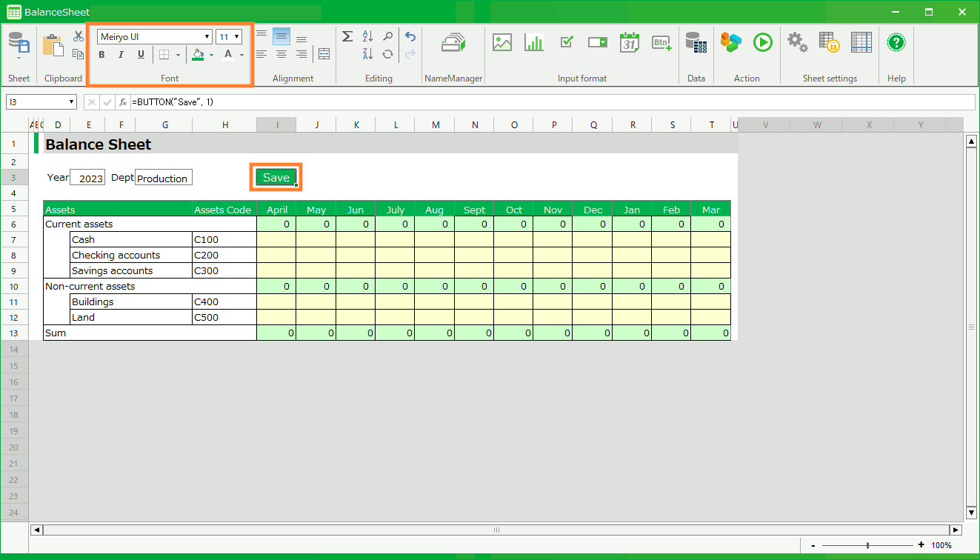The width and height of the screenshot is (980, 560).
Task: Insert an image using the picture icon
Action: click(x=502, y=42)
